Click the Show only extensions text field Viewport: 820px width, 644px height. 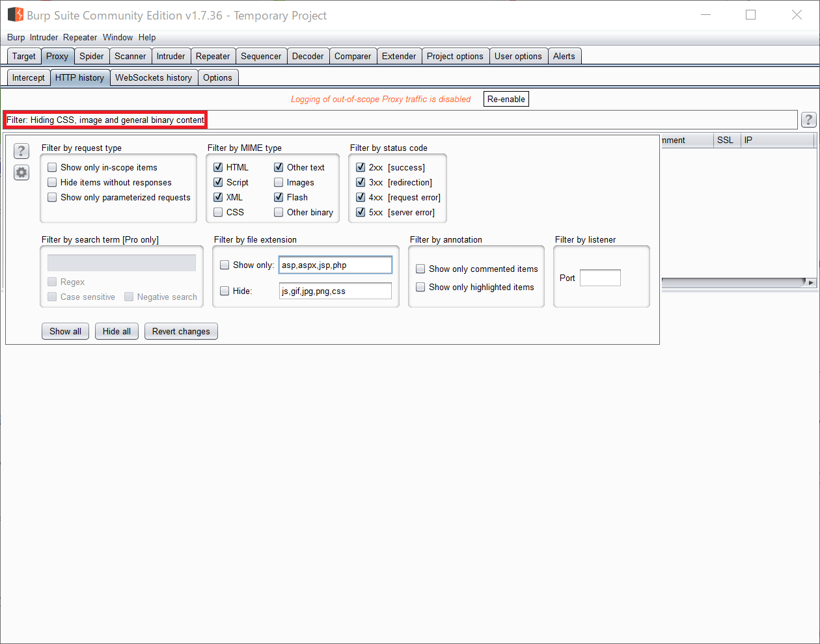click(x=335, y=265)
